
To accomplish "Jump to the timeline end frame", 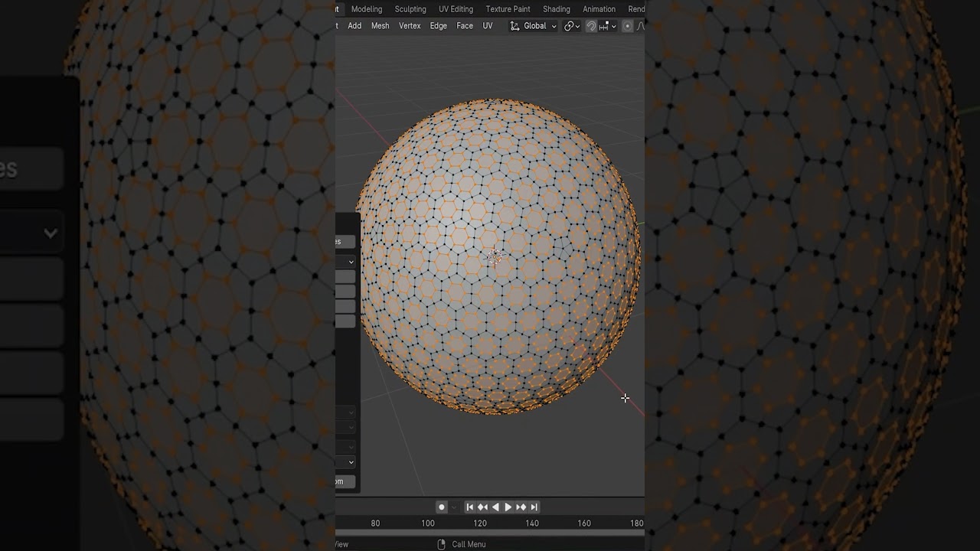I will (534, 507).
